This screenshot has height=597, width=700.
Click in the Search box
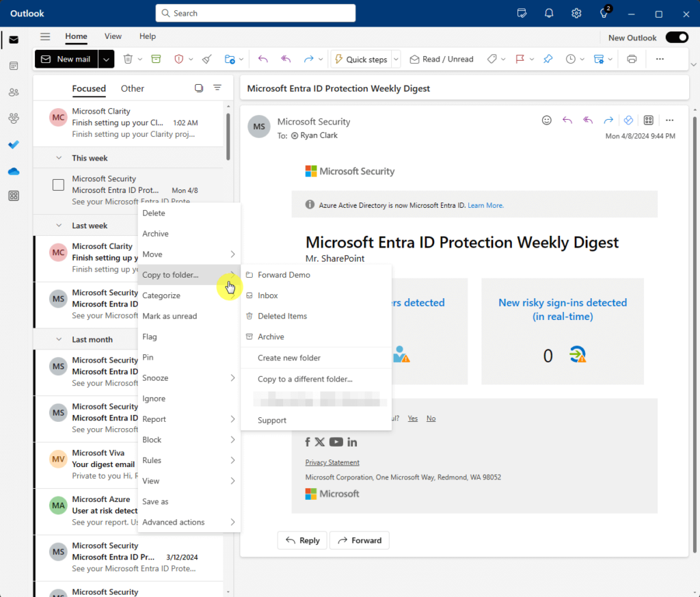coord(256,13)
